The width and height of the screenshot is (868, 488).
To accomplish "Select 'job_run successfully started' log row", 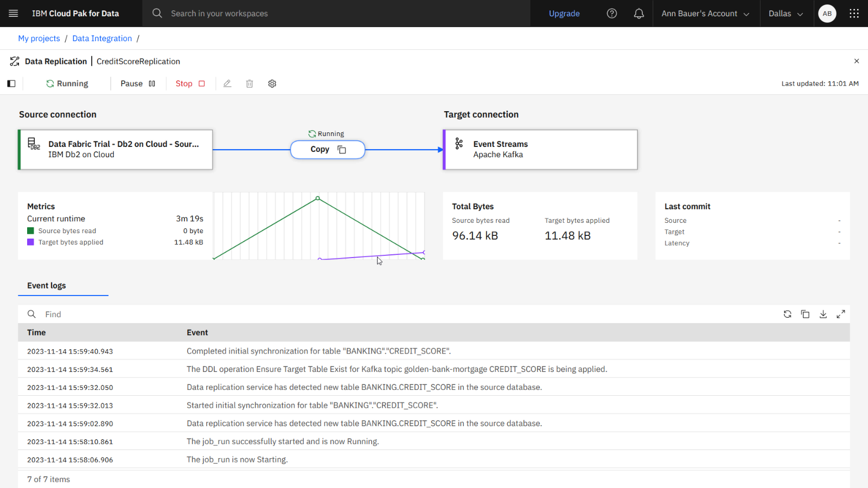I will tap(434, 441).
